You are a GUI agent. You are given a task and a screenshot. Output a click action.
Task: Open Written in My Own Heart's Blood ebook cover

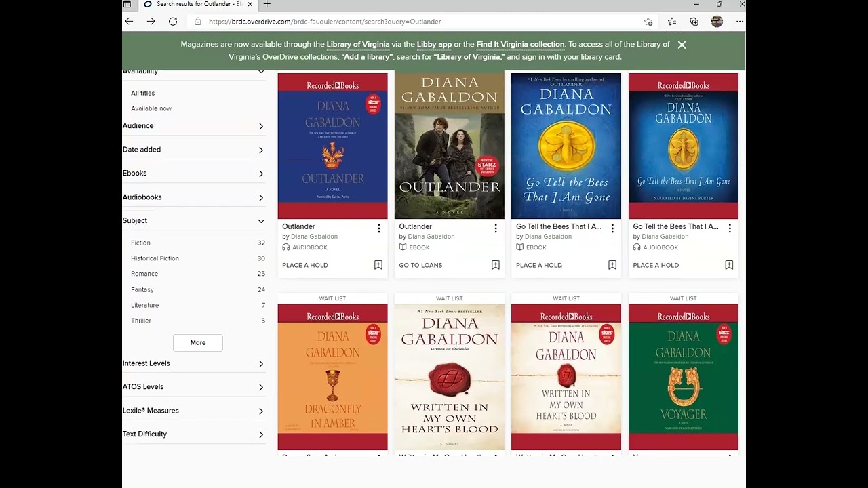click(450, 377)
